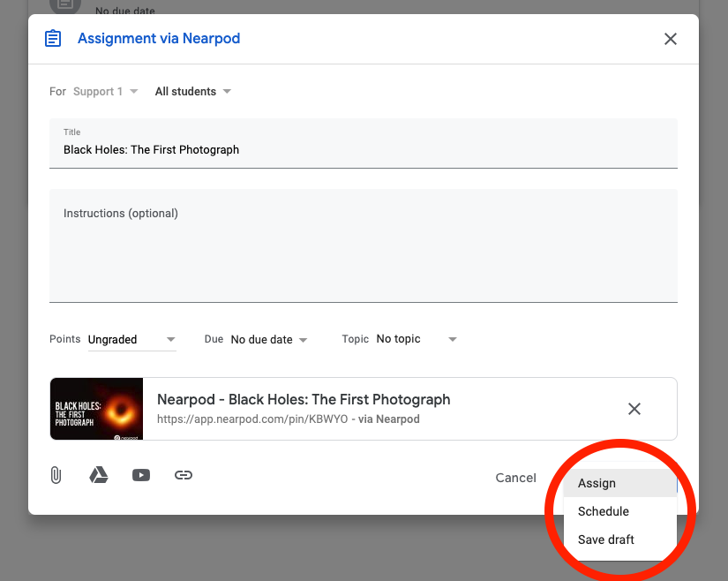The width and height of the screenshot is (728, 581).
Task: Set a due date via No due date
Action: [268, 340]
